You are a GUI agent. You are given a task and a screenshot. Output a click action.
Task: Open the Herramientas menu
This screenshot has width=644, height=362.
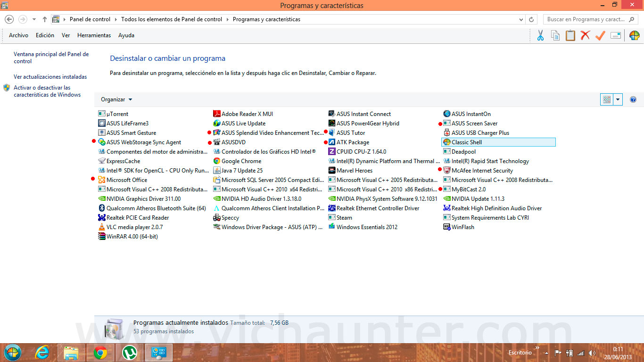[x=94, y=35]
